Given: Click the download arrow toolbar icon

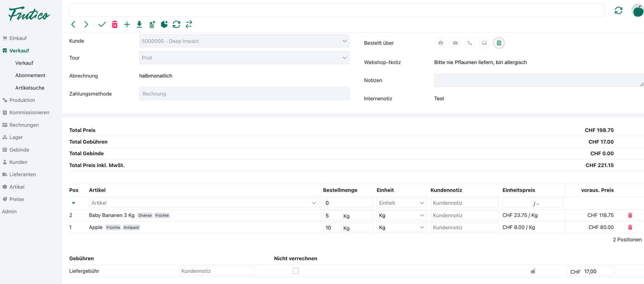Looking at the screenshot, I should tap(139, 24).
